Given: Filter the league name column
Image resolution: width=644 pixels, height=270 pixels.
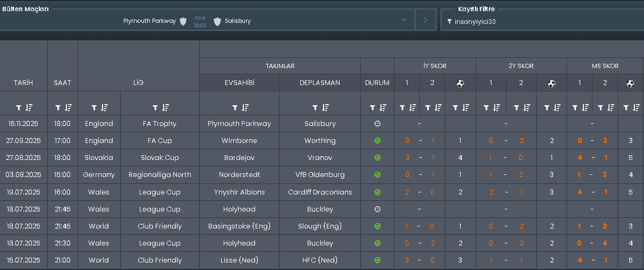Looking at the screenshot, I should (x=155, y=107).
